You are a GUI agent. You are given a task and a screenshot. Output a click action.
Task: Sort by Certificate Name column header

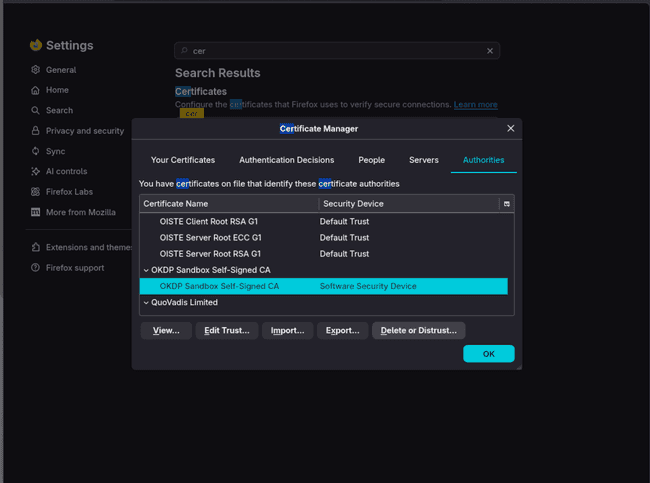tap(229, 204)
